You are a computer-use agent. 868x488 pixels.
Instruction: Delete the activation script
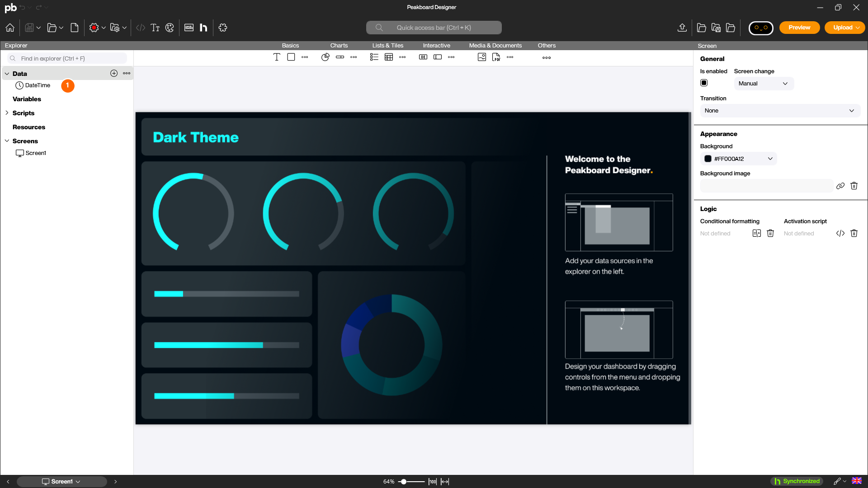coord(854,233)
